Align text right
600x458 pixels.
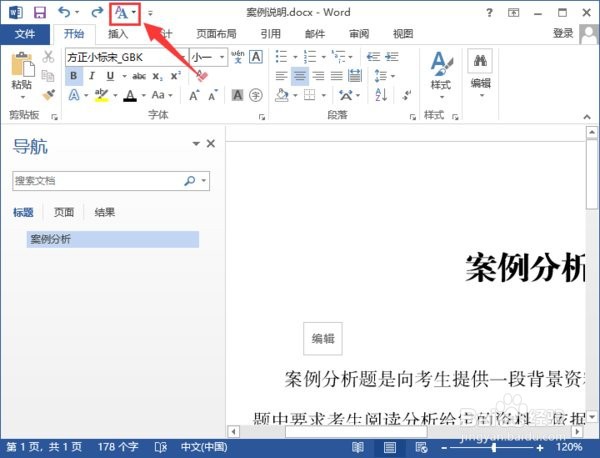pos(318,76)
